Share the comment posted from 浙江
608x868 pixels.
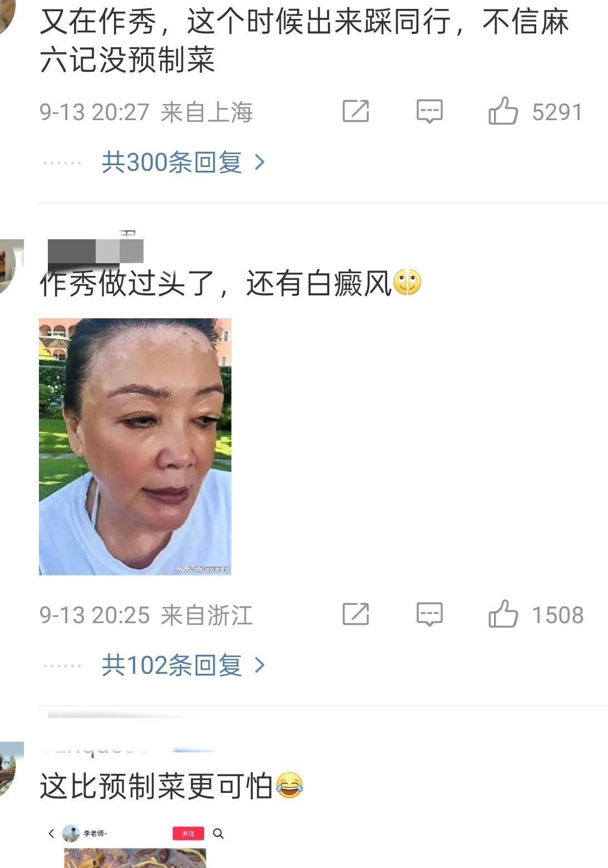355,614
